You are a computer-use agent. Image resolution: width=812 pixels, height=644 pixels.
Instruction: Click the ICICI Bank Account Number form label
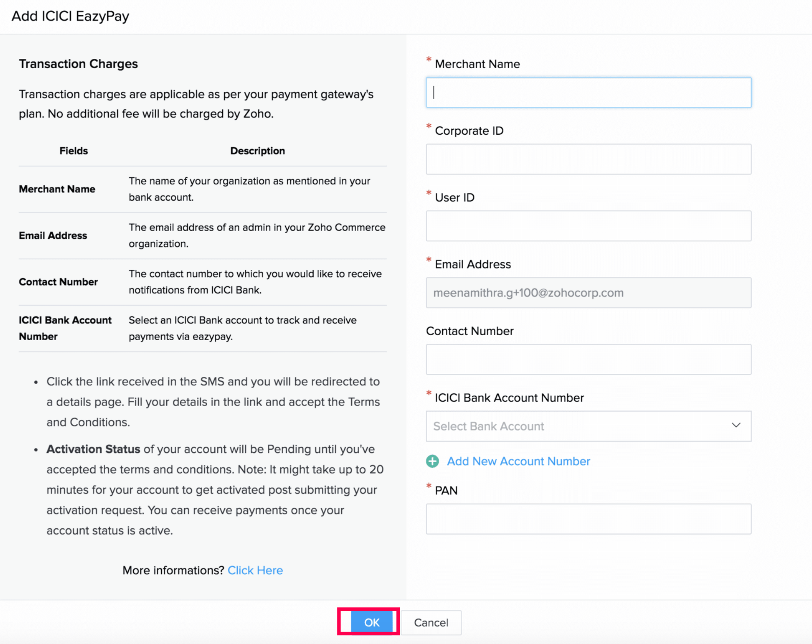pos(509,398)
